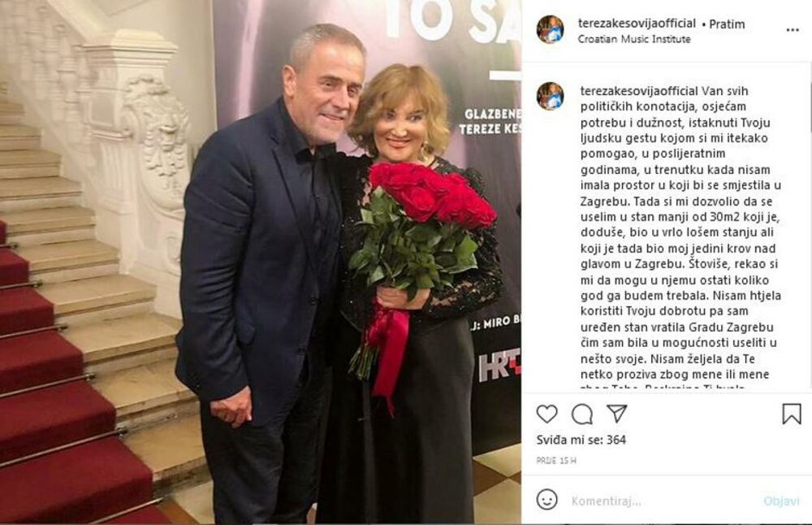Share the post via paper plane icon
Viewport: 812px width, 525px height.
pos(617,414)
